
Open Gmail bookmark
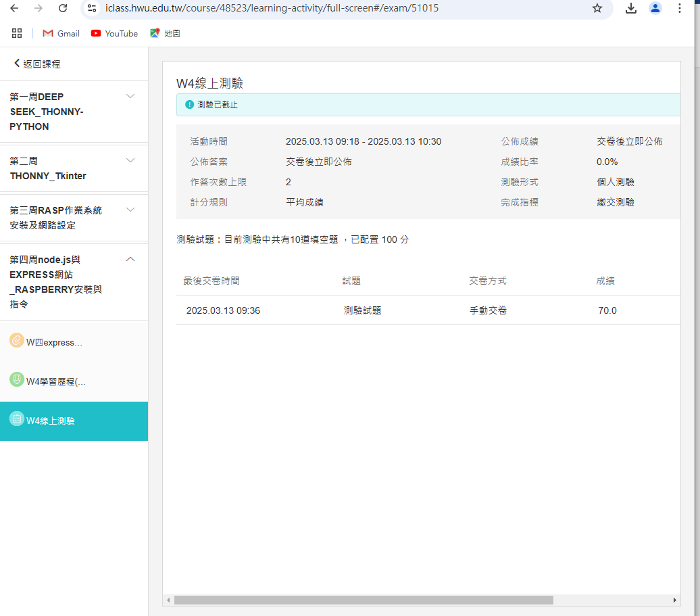click(61, 33)
